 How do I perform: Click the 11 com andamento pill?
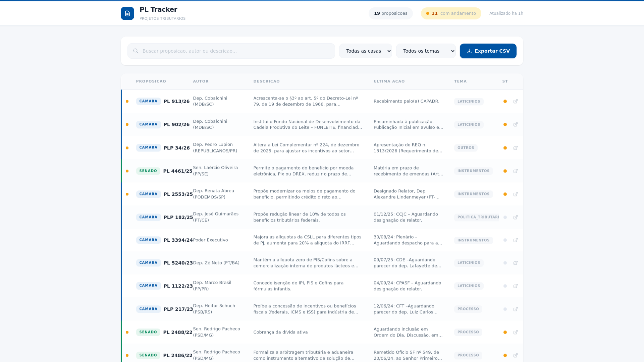click(451, 13)
